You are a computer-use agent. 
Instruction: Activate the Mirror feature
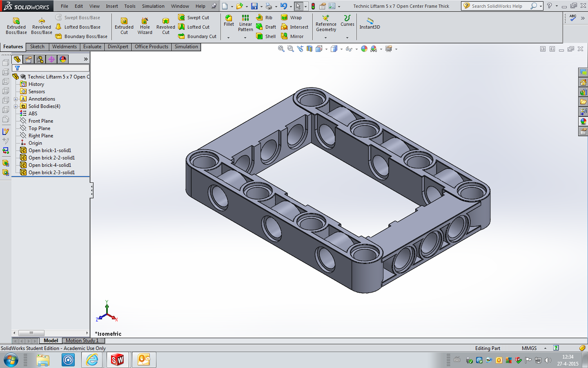(292, 36)
